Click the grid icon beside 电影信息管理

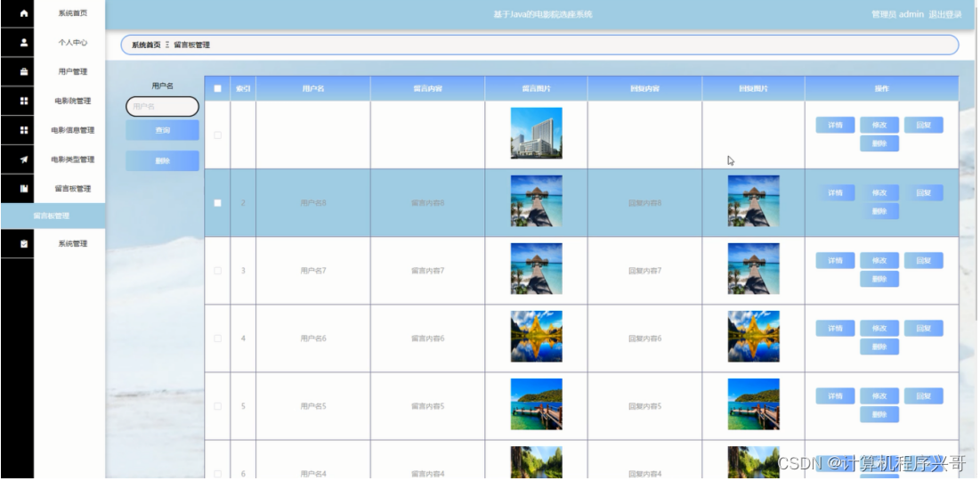click(x=24, y=130)
